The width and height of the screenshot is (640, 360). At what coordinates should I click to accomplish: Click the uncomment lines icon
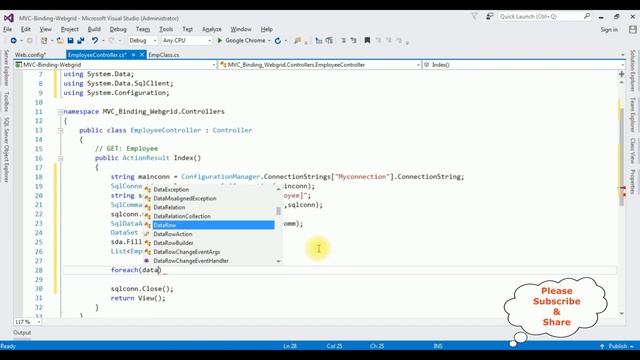(353, 40)
